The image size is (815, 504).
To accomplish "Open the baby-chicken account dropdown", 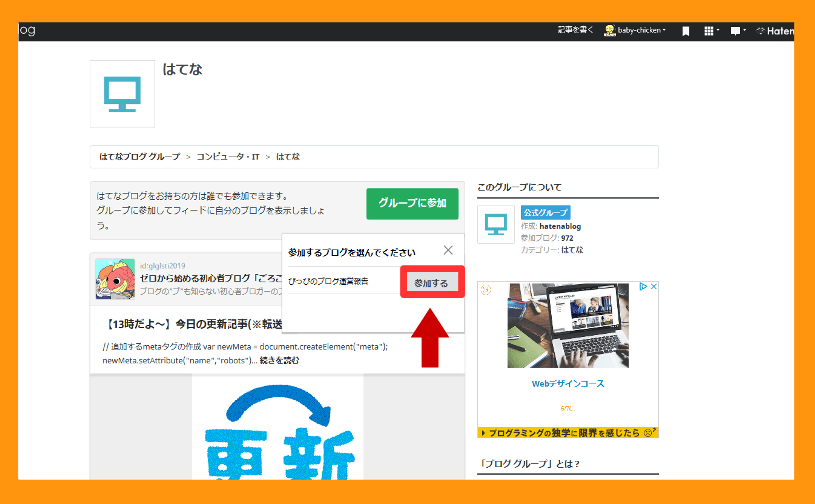I will [x=641, y=31].
